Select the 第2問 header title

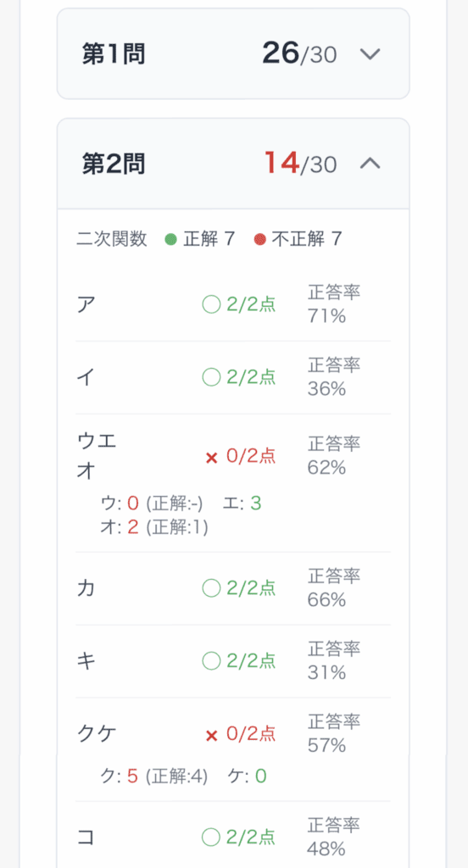pyautogui.click(x=114, y=164)
